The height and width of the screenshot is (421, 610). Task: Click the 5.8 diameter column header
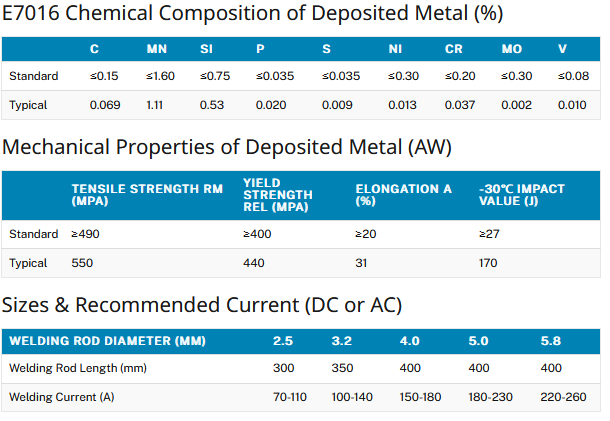point(550,341)
